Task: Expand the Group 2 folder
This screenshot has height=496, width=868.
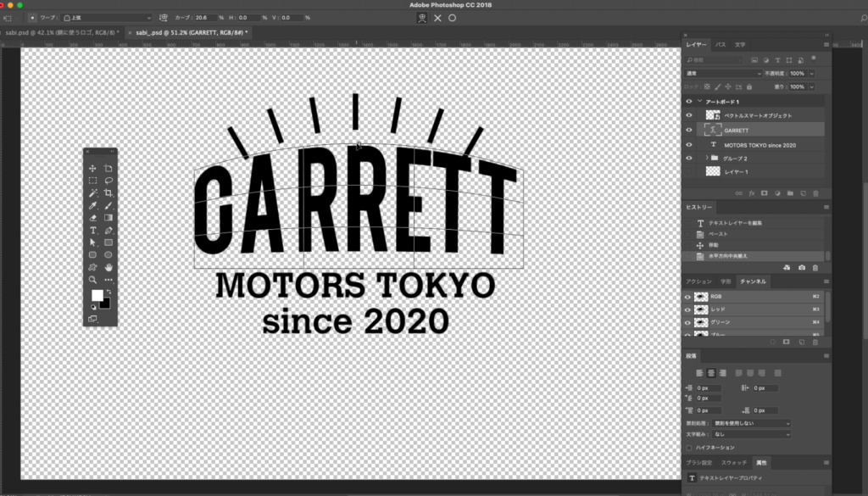Action: 707,158
